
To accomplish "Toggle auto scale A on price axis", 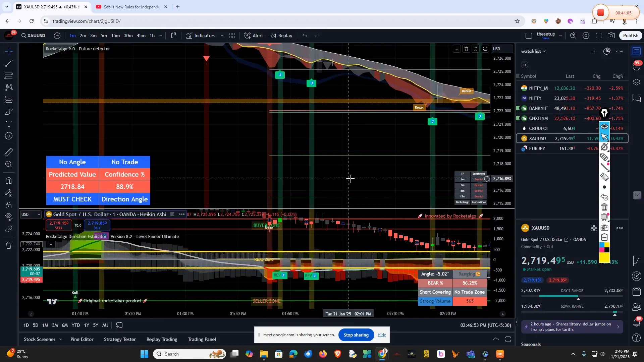I will click(502, 314).
